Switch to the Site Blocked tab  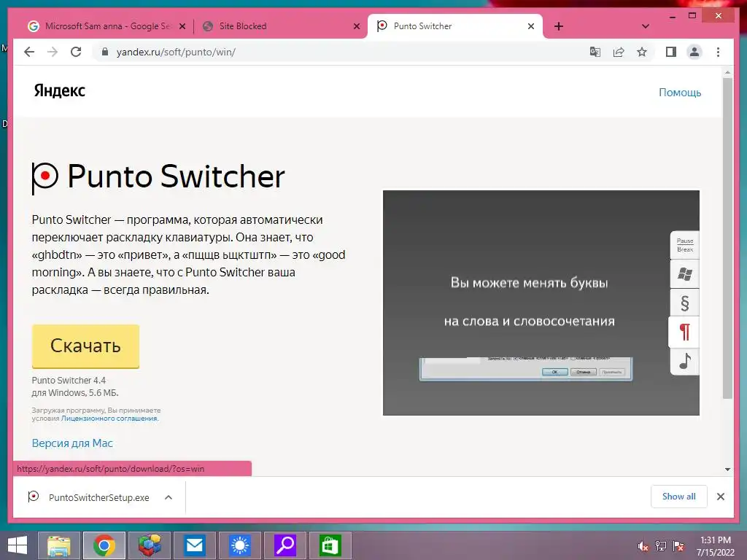pos(280,26)
